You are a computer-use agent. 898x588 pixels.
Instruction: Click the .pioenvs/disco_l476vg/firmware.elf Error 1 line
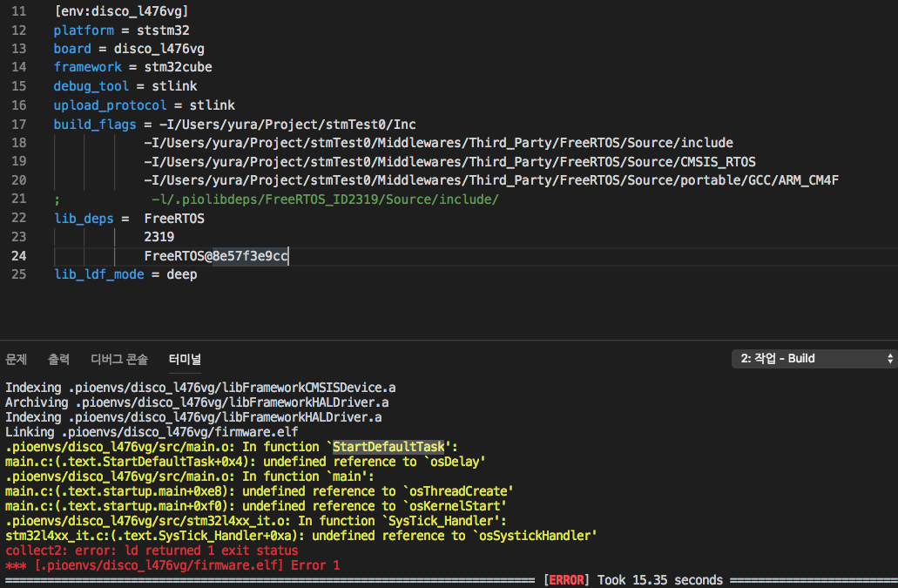coord(172,565)
